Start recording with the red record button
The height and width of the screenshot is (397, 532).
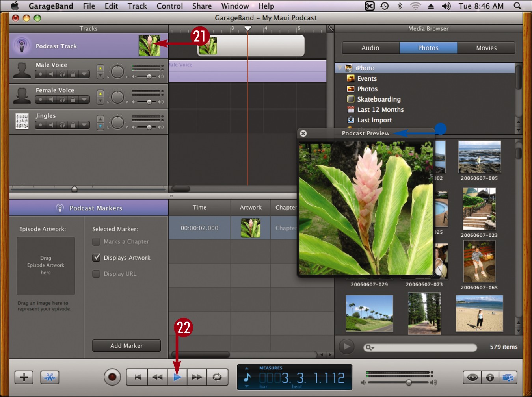click(112, 377)
